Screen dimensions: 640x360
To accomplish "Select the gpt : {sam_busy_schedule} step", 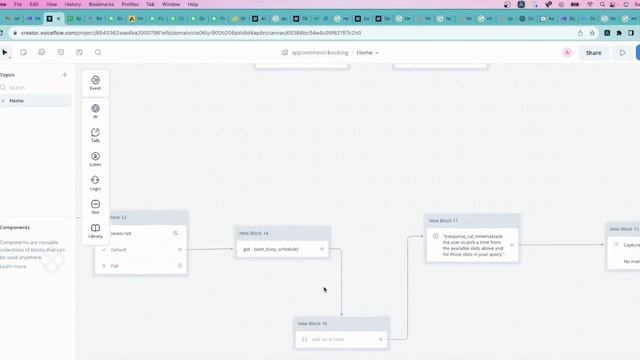I will [283, 249].
